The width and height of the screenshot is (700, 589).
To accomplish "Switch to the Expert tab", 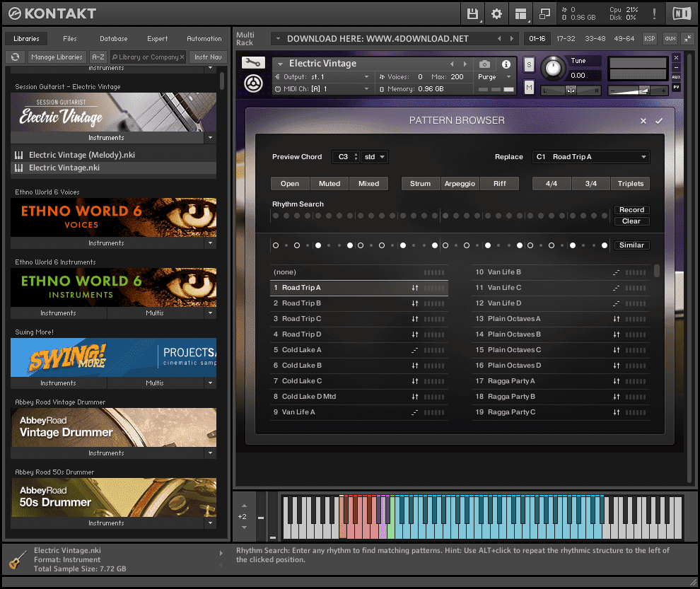I will pyautogui.click(x=158, y=39).
